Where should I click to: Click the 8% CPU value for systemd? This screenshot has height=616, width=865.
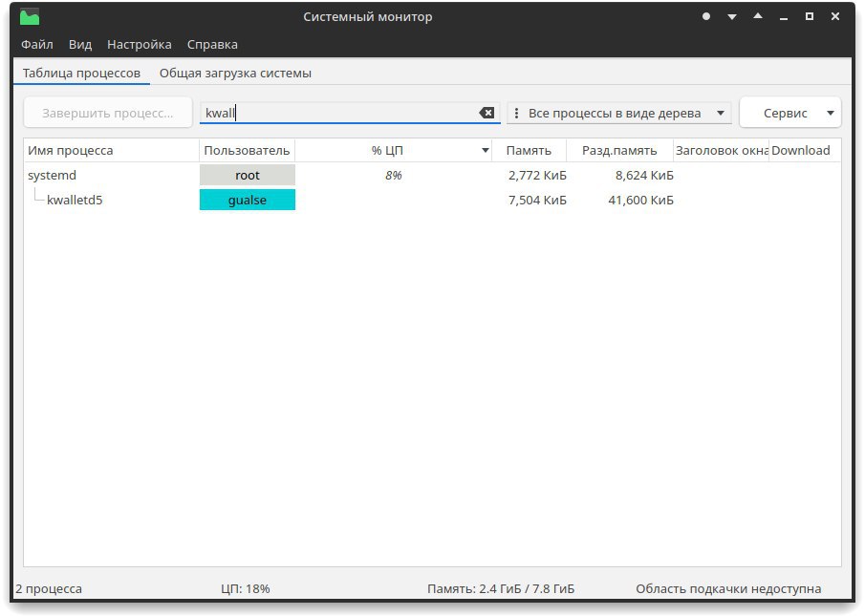coord(394,175)
